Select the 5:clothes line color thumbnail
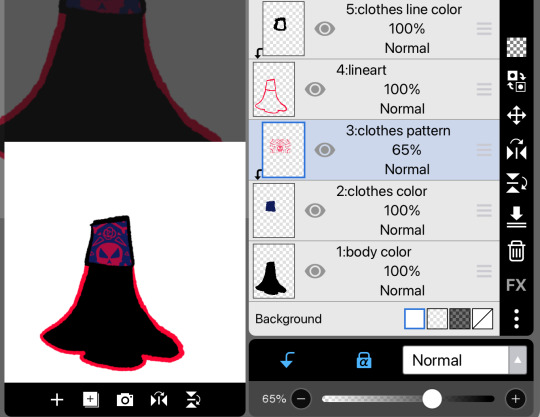Image resolution: width=540 pixels, height=417 pixels. pyautogui.click(x=283, y=29)
